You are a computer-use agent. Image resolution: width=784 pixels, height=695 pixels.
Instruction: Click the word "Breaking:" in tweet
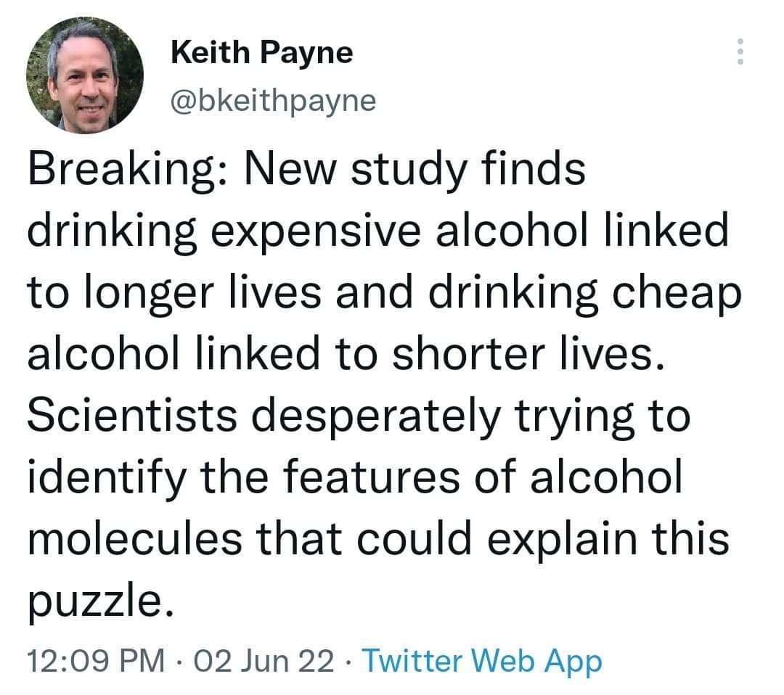coord(127,173)
